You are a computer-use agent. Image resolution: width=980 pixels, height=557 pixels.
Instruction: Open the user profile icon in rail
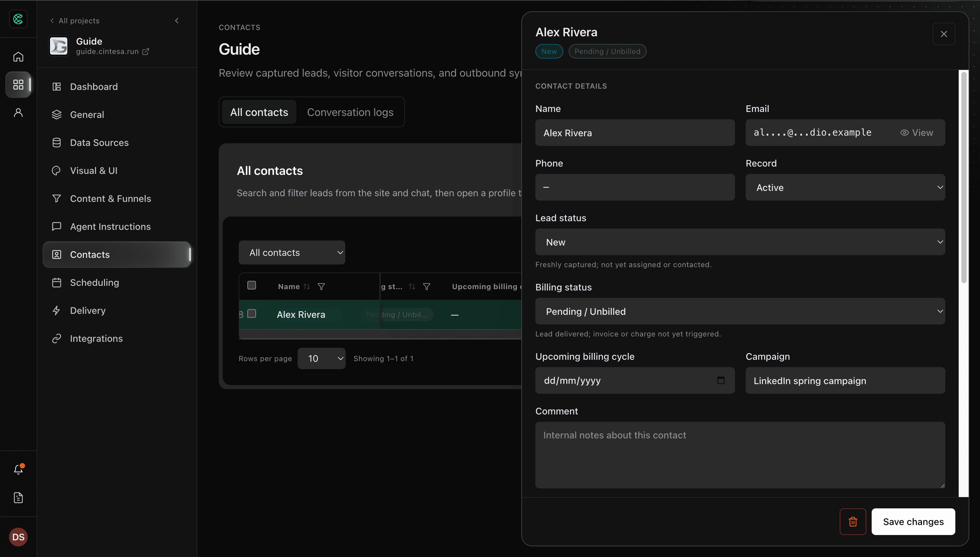tap(18, 113)
